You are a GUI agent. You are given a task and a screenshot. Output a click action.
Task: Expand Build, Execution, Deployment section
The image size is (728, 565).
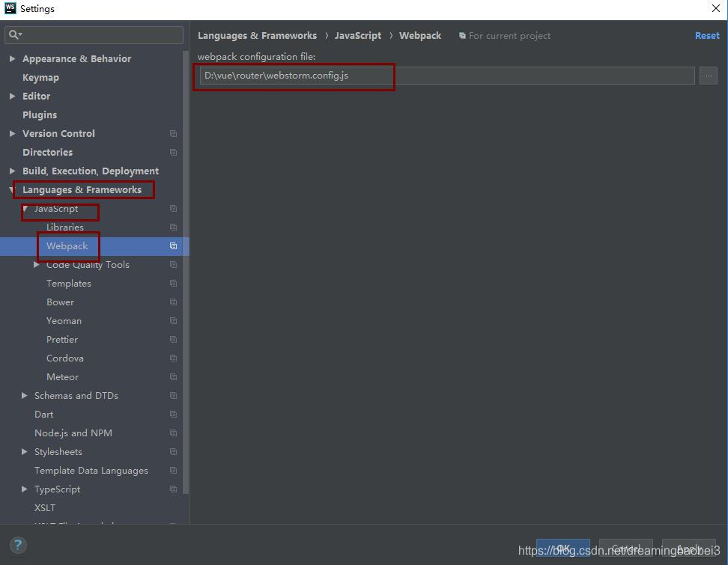(13, 171)
